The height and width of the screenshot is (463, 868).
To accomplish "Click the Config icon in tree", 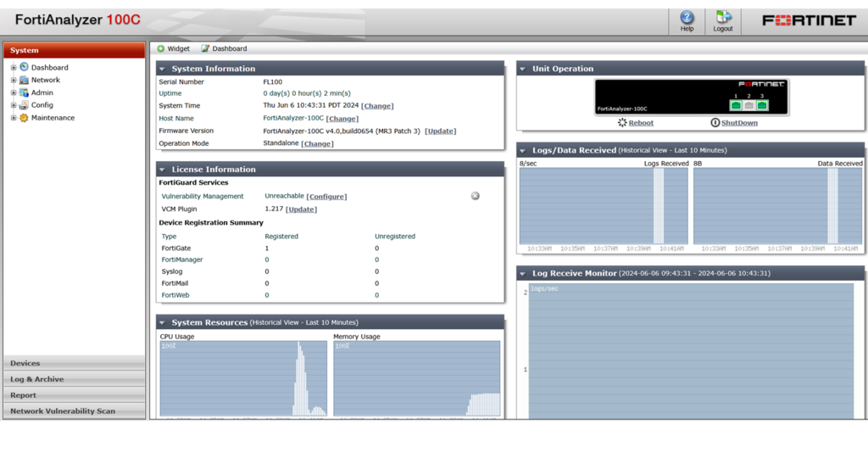I will [24, 104].
